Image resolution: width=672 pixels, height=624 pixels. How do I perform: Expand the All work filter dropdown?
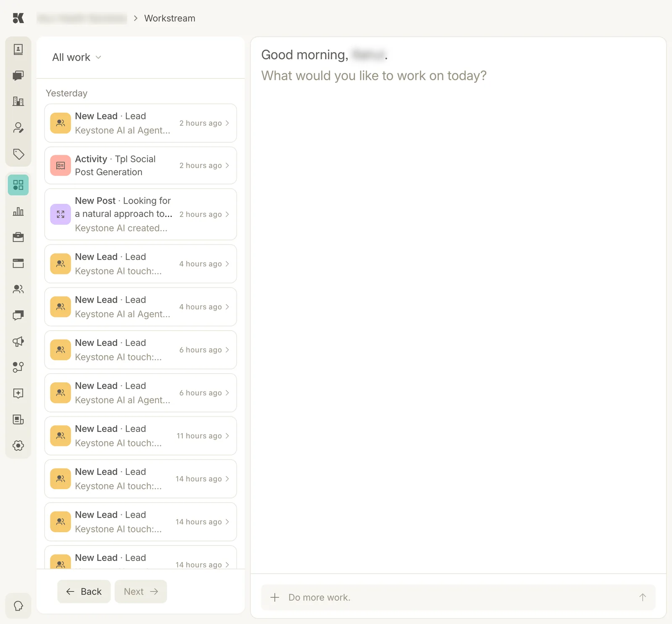tap(76, 57)
